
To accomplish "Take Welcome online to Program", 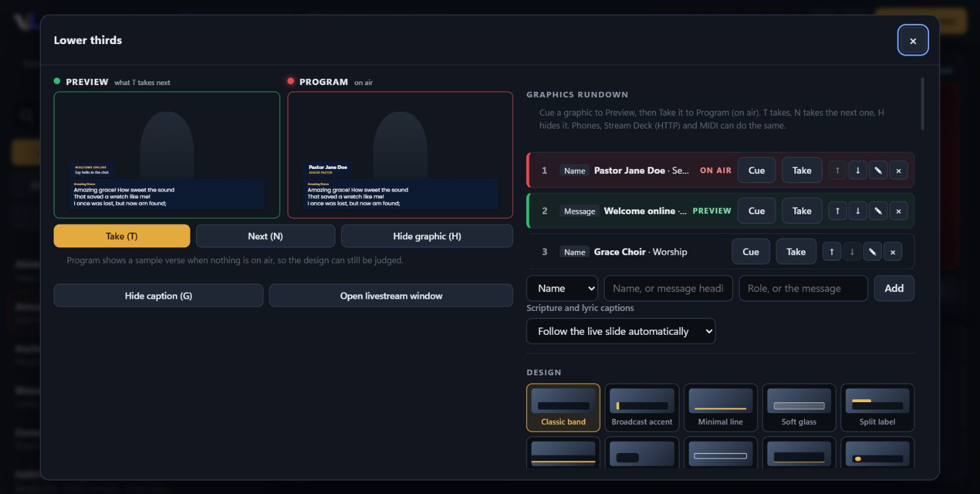I will click(x=802, y=211).
